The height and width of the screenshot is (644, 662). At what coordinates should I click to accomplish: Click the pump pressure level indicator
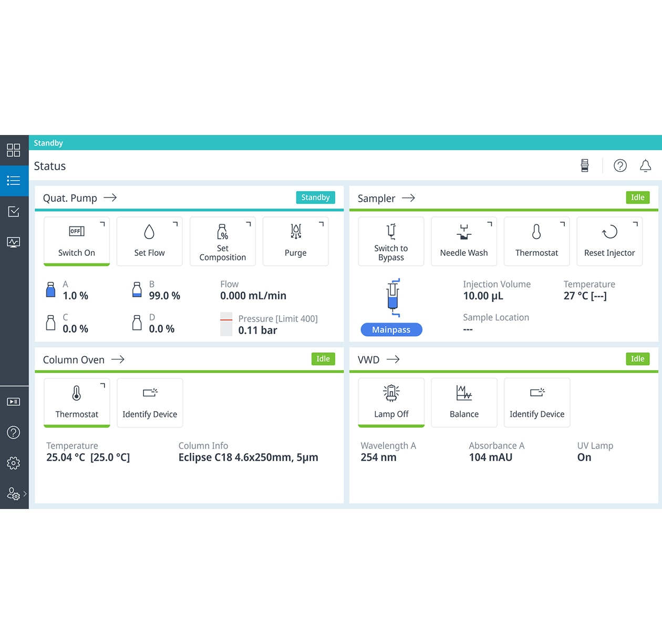pos(226,324)
